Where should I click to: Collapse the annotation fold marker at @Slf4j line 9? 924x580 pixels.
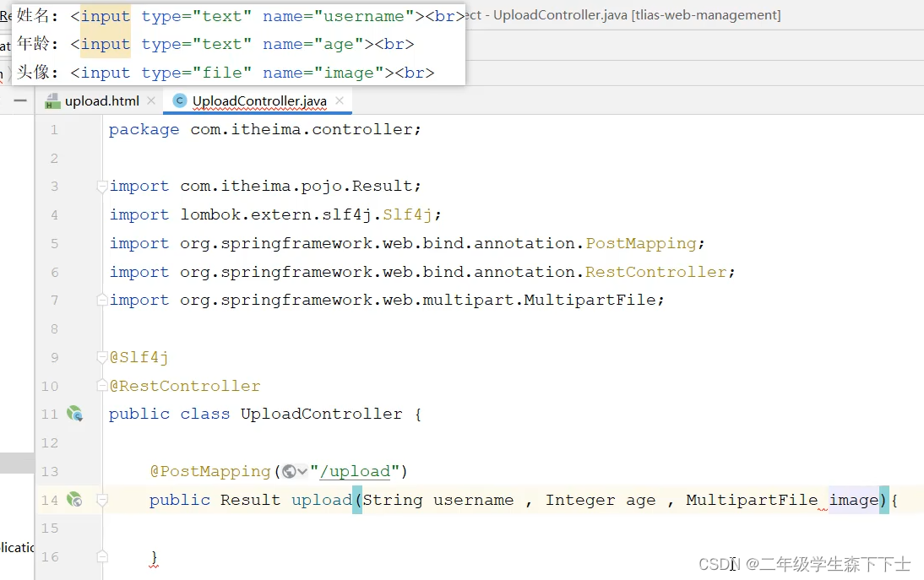(101, 357)
